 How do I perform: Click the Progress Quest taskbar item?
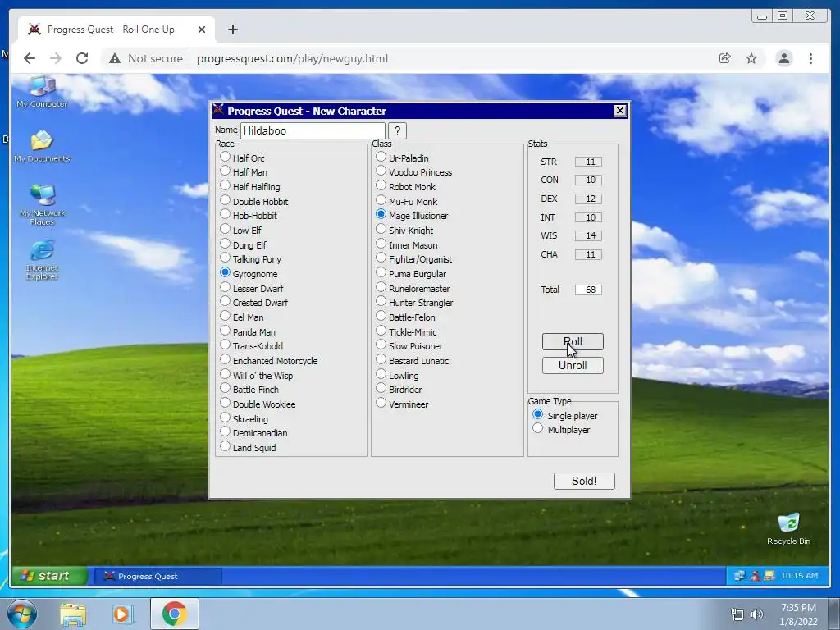pyautogui.click(x=158, y=577)
